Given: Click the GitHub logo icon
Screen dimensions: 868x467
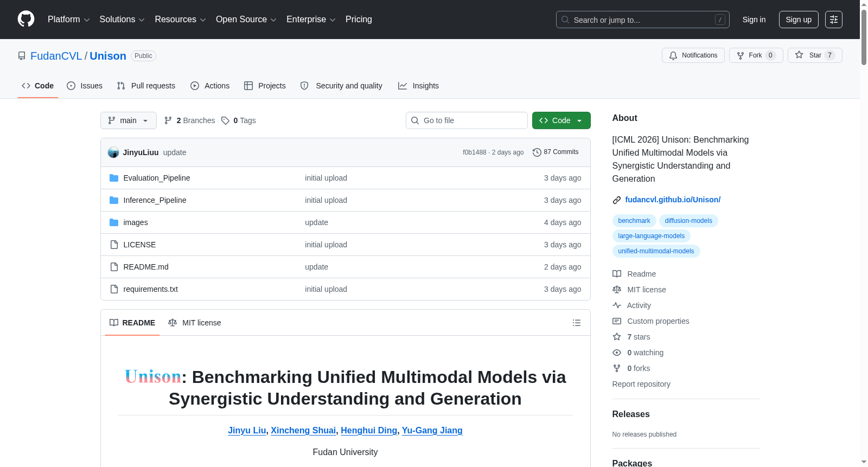Looking at the screenshot, I should 26,19.
